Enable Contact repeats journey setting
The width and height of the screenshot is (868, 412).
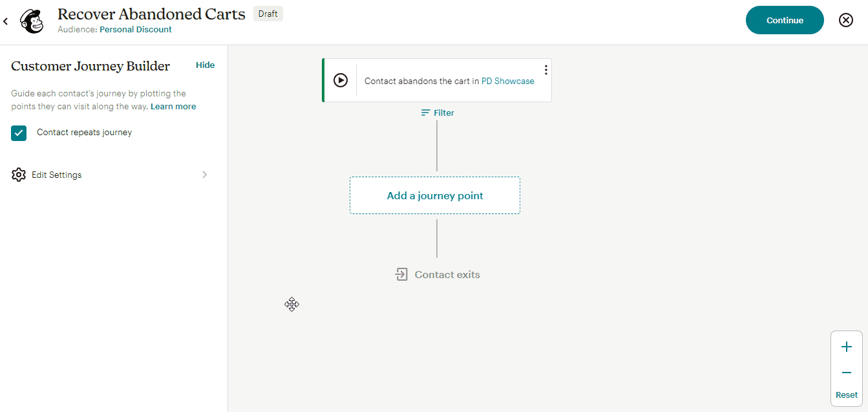(x=18, y=133)
